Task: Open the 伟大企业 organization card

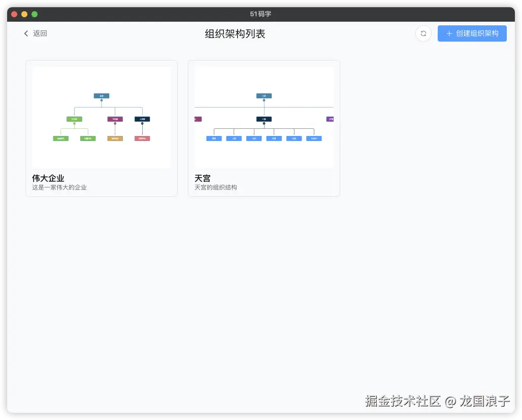Action: pos(102,128)
